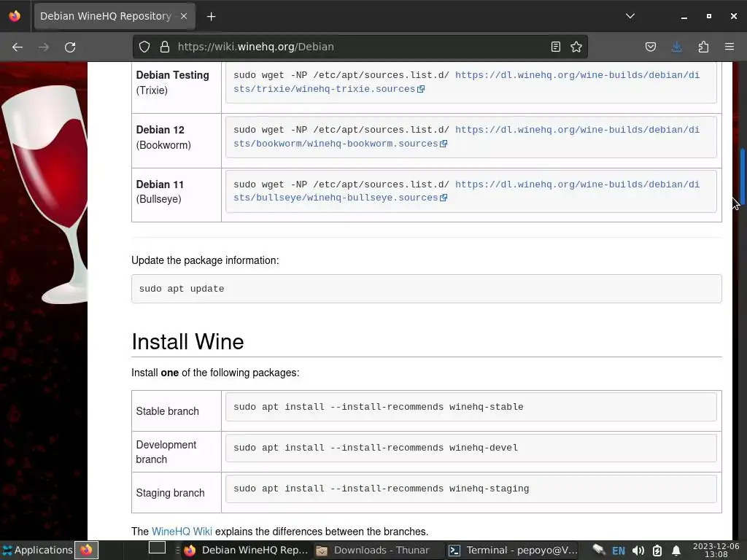Click the network connection tray icon
747x560 pixels.
pyautogui.click(x=598, y=551)
